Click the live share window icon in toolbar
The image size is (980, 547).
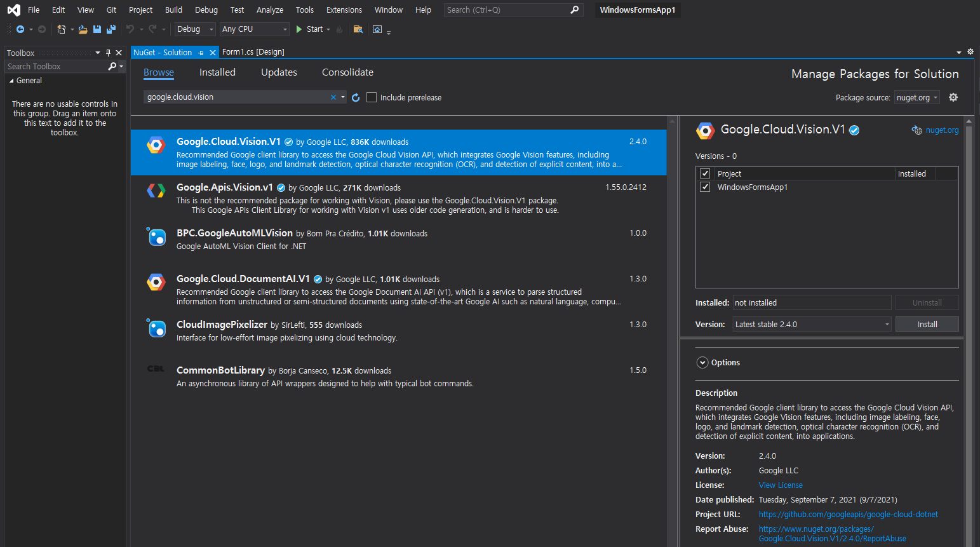click(377, 29)
